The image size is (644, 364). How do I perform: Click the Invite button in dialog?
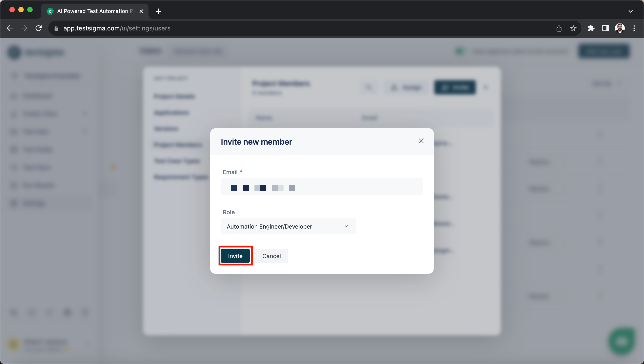click(x=235, y=256)
